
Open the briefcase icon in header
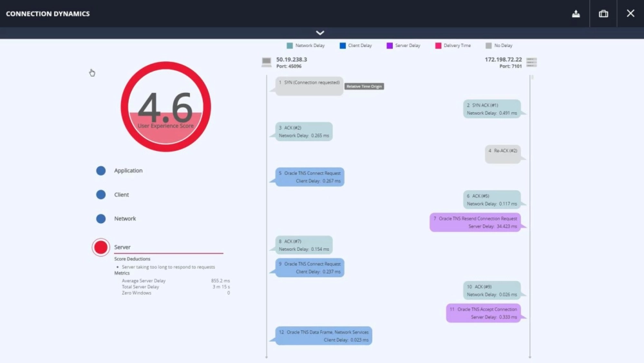point(603,14)
